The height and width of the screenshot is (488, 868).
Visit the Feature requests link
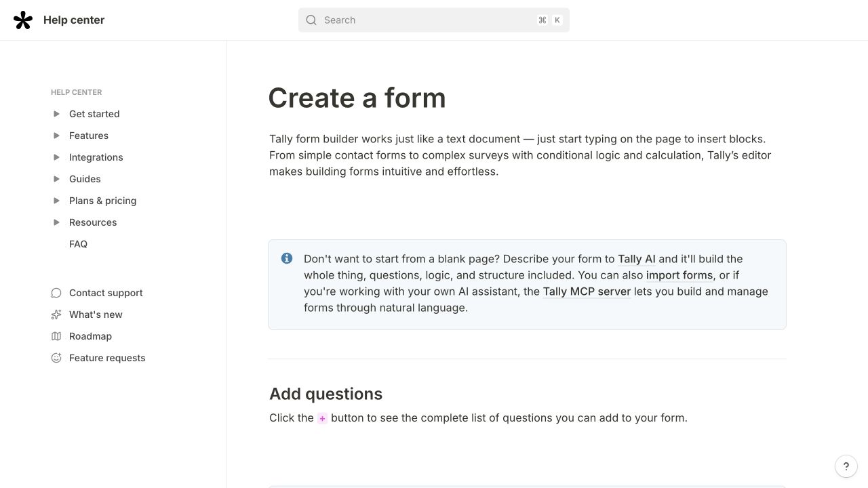[107, 358]
